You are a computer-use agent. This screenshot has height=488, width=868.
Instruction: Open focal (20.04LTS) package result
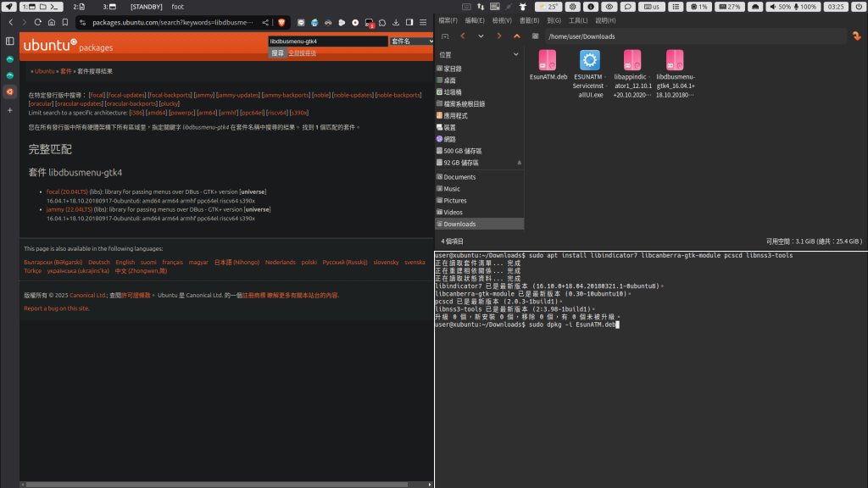click(x=67, y=192)
